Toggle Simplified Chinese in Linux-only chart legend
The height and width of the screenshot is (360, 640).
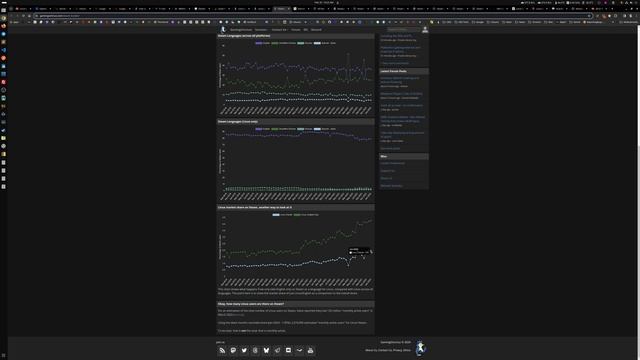tap(284, 129)
